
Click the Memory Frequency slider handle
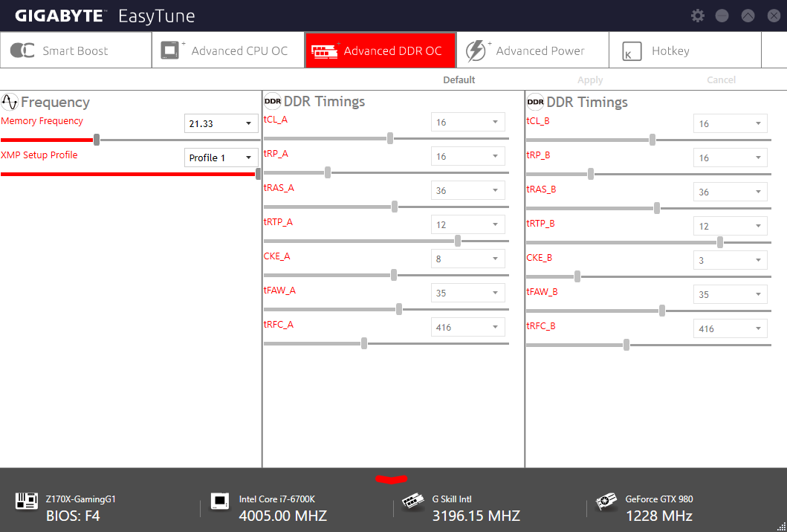coord(97,140)
